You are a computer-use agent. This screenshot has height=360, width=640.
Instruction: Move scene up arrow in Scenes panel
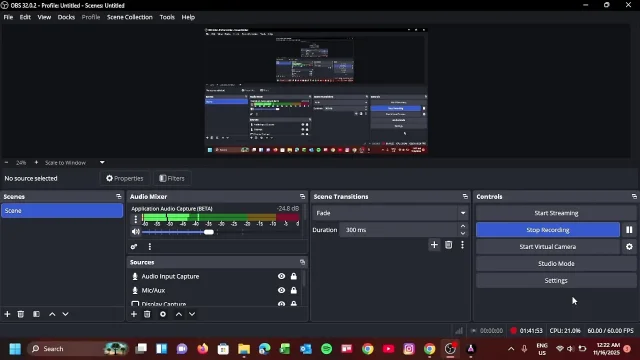tap(52, 314)
